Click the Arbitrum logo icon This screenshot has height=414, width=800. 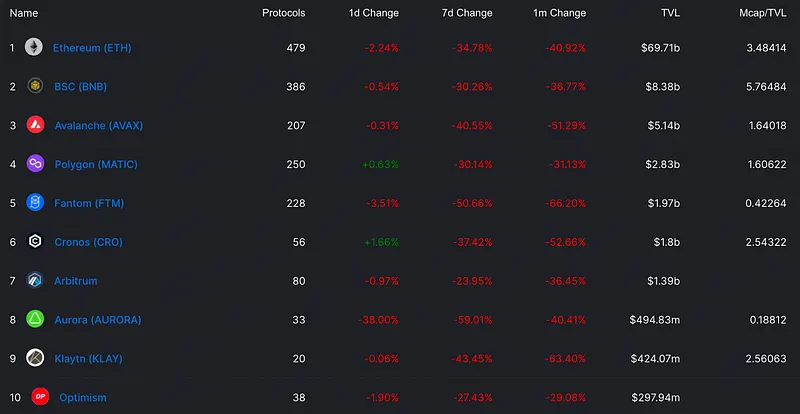click(x=34, y=281)
